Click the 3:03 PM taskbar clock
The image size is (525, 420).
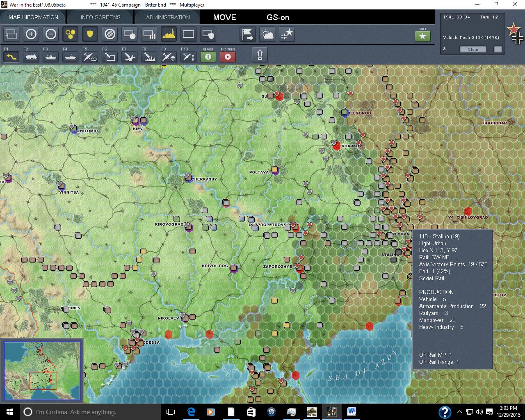[x=509, y=412]
